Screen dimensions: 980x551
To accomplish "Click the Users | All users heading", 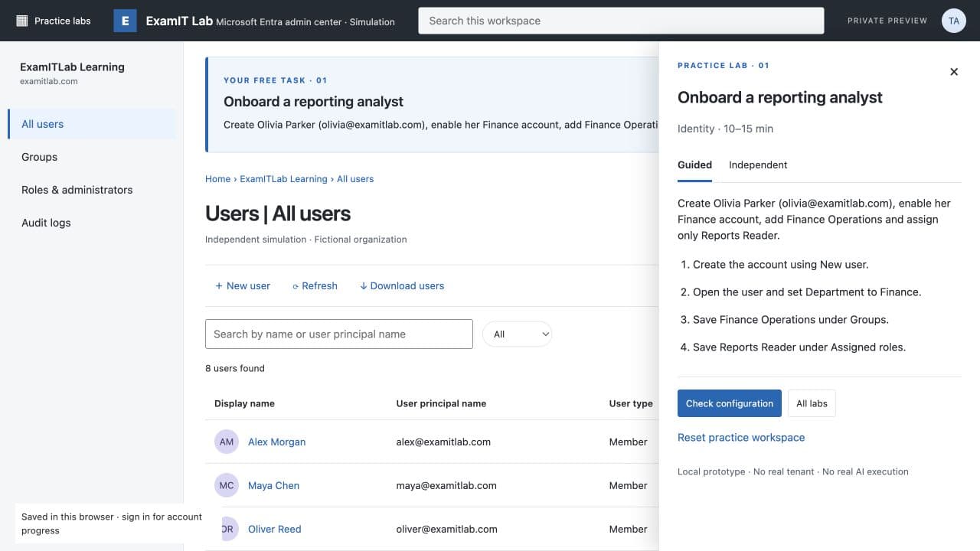I will point(278,214).
